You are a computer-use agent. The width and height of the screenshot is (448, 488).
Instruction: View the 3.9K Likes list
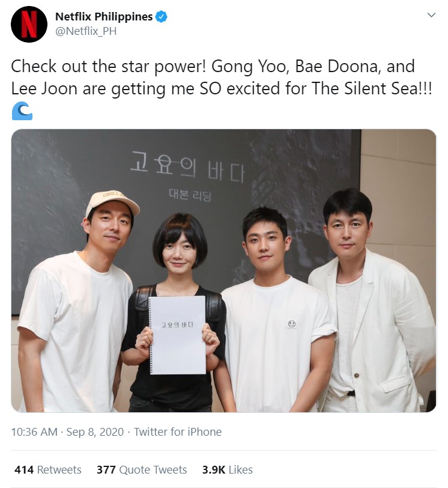(x=227, y=469)
